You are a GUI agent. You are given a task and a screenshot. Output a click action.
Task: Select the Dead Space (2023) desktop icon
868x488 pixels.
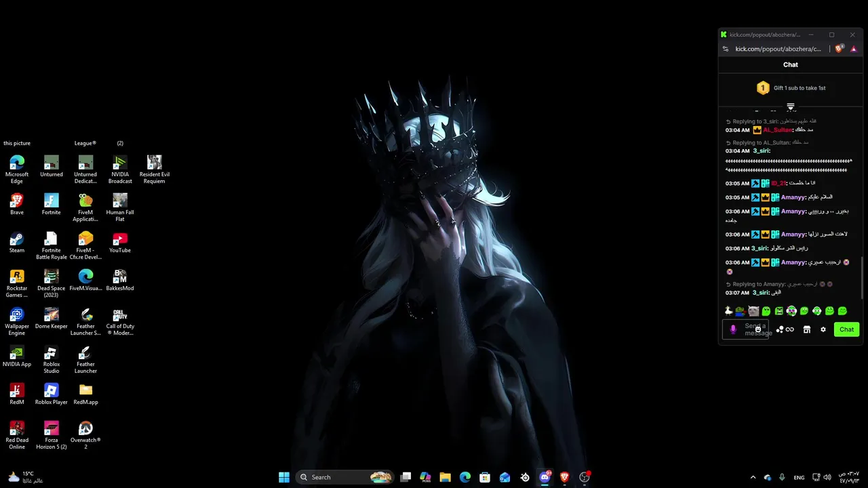click(52, 283)
